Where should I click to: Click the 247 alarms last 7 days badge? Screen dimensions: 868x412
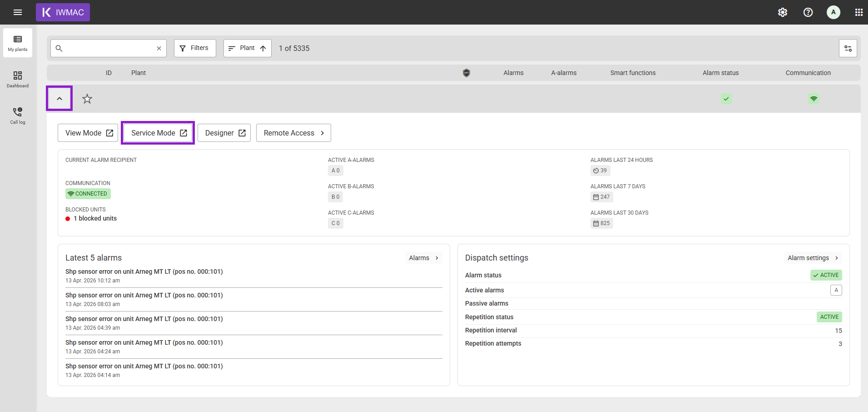click(602, 197)
